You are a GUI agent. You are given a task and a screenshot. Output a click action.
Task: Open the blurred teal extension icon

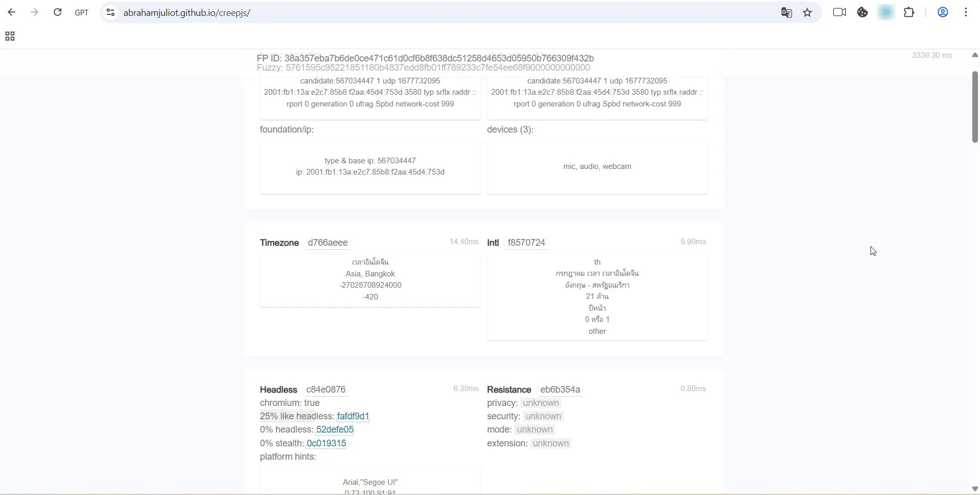[886, 12]
